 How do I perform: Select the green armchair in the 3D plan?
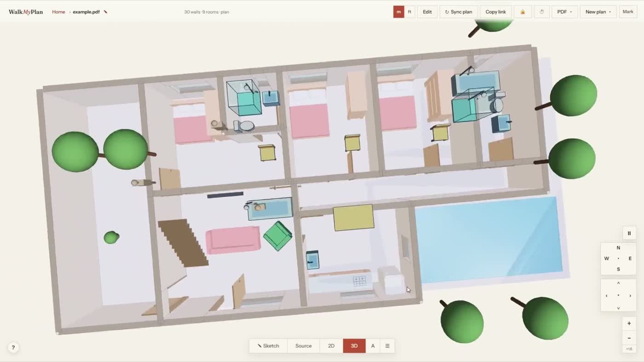[x=278, y=236]
